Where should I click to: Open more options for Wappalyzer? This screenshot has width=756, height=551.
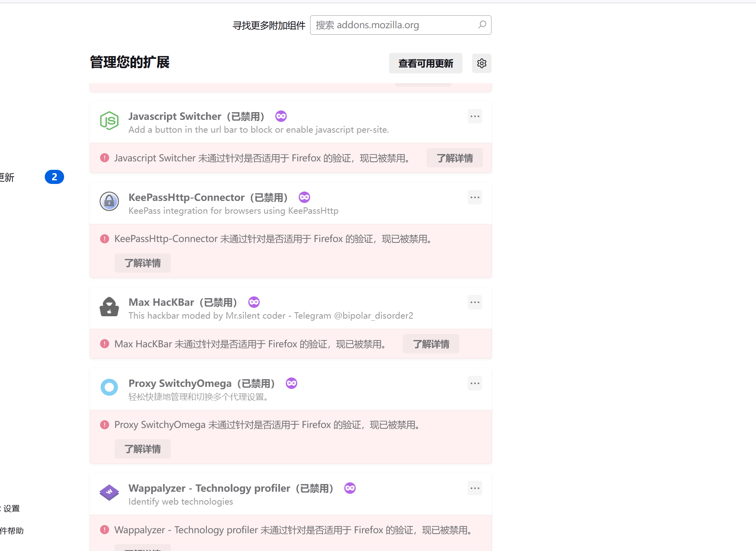tap(475, 488)
